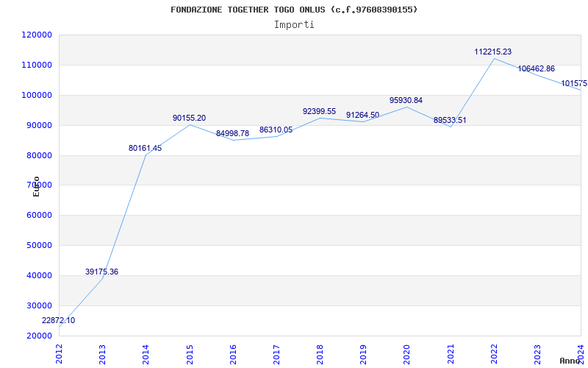This screenshot has width=588, height=368.
Task: Click the 2015 x-axis year label
Action: point(190,355)
